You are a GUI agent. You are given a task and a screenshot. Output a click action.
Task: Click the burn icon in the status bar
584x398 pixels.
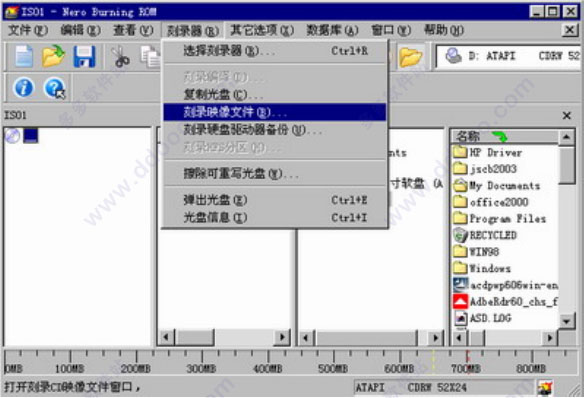(x=545, y=388)
